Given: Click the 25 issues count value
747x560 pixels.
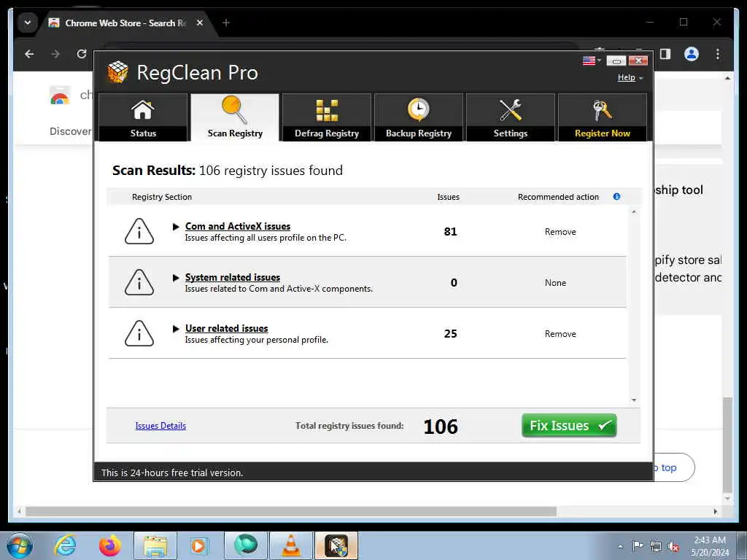Looking at the screenshot, I should 450,333.
